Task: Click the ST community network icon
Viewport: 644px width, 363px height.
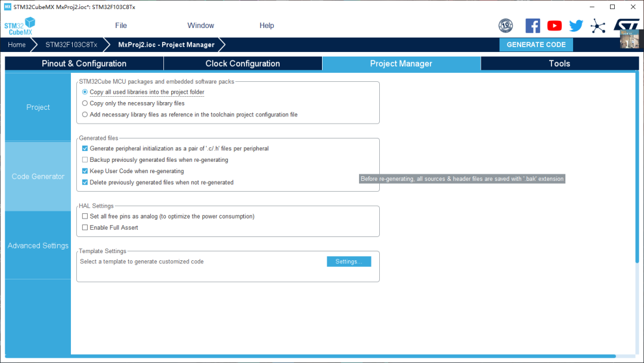Action: [598, 26]
